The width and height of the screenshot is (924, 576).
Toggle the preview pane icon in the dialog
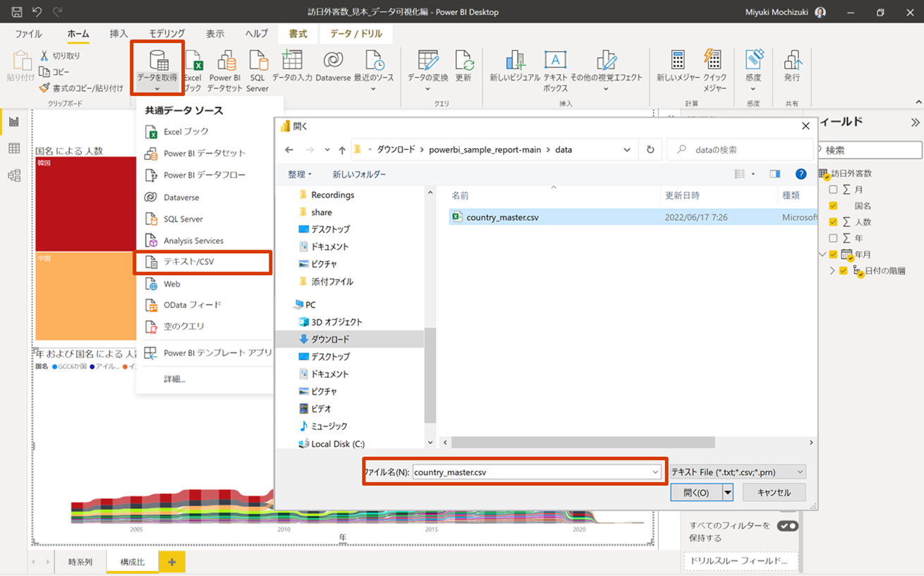pyautogui.click(x=774, y=173)
